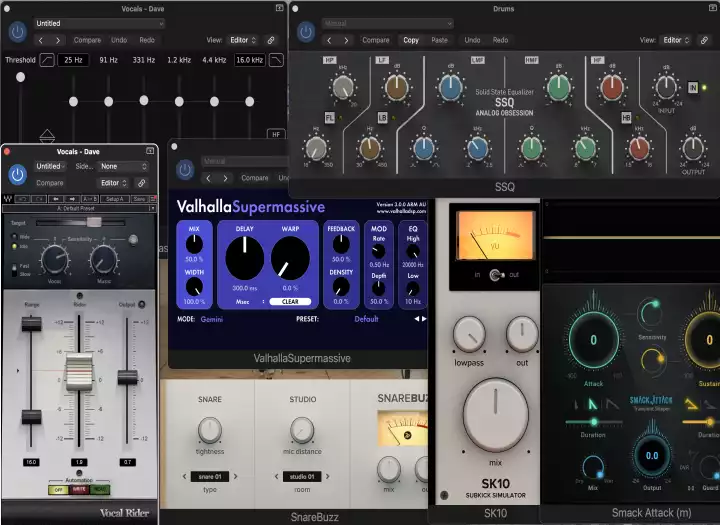
Task: Open the Drums window preset dropdown
Action: tap(388, 23)
